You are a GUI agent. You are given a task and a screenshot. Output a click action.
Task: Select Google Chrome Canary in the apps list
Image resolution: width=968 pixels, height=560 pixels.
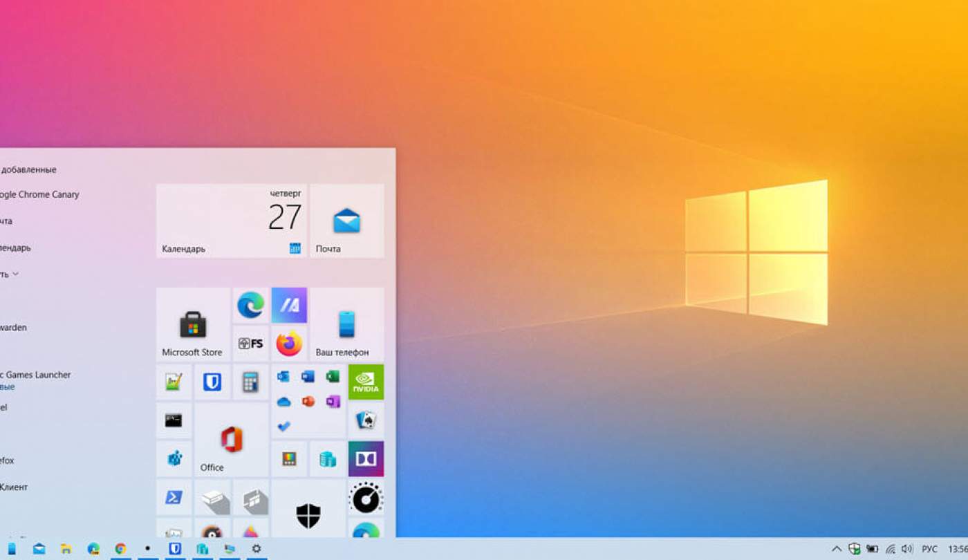(39, 194)
